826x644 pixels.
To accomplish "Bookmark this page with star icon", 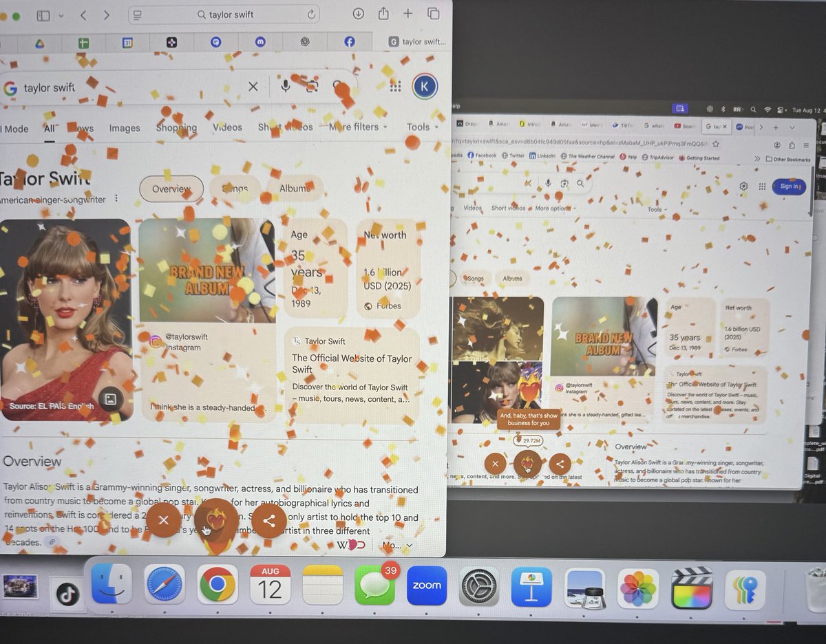I will [x=716, y=144].
